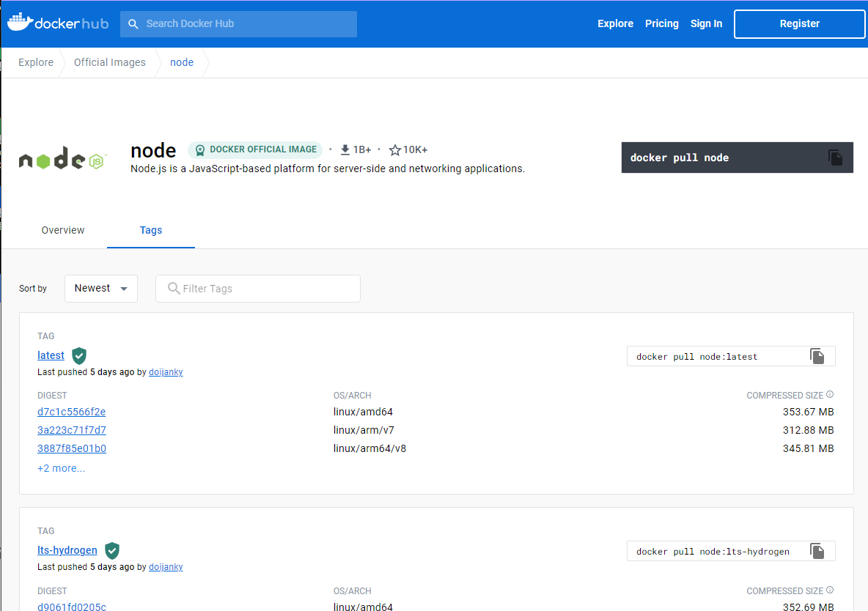This screenshot has width=868, height=611.
Task: Click the Filter Tags magnifier icon
Action: (174, 289)
